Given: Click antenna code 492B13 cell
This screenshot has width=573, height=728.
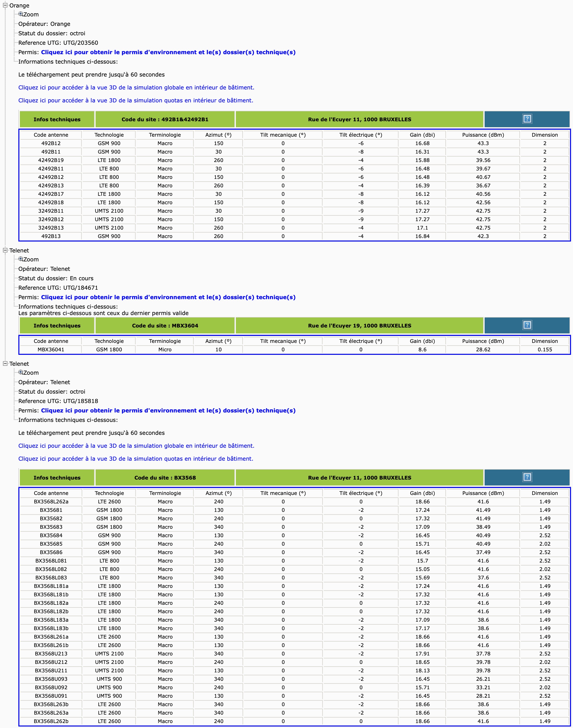Looking at the screenshot, I should 51,236.
